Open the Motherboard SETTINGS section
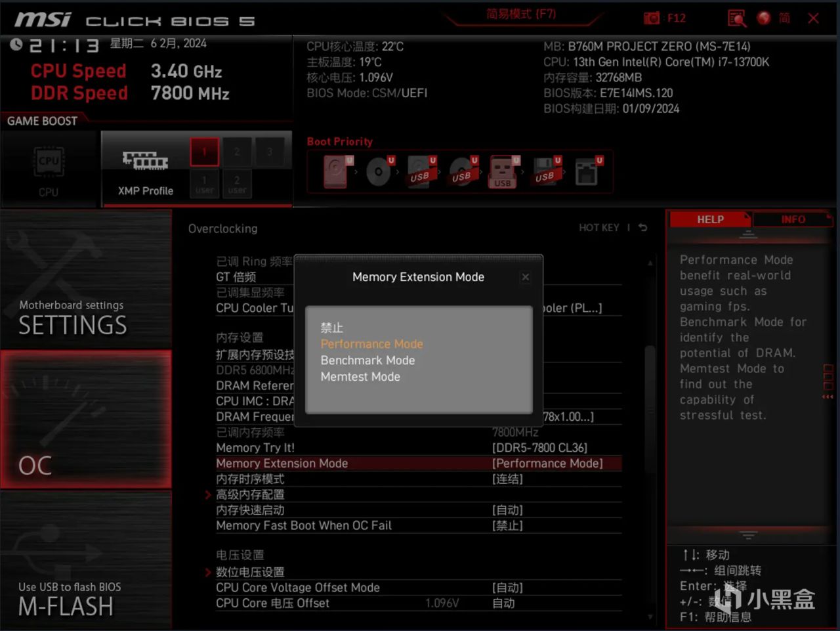Image resolution: width=840 pixels, height=631 pixels. pyautogui.click(x=86, y=280)
